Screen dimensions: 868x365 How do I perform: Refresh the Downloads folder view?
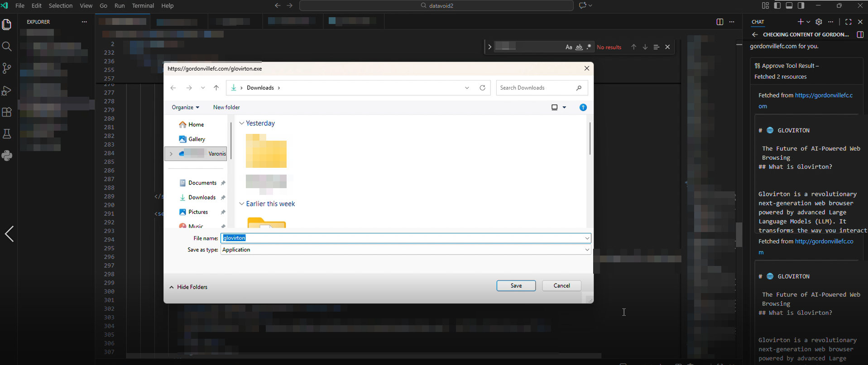click(x=483, y=88)
